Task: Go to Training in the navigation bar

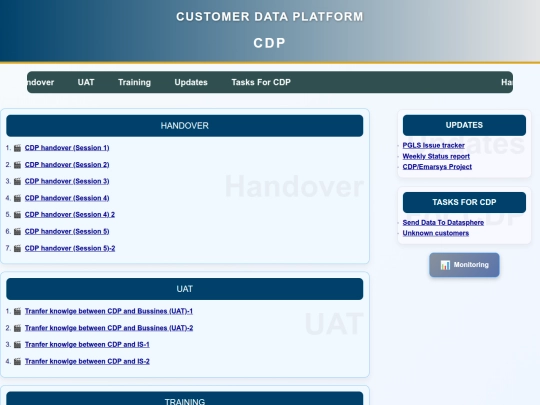Action: [134, 82]
